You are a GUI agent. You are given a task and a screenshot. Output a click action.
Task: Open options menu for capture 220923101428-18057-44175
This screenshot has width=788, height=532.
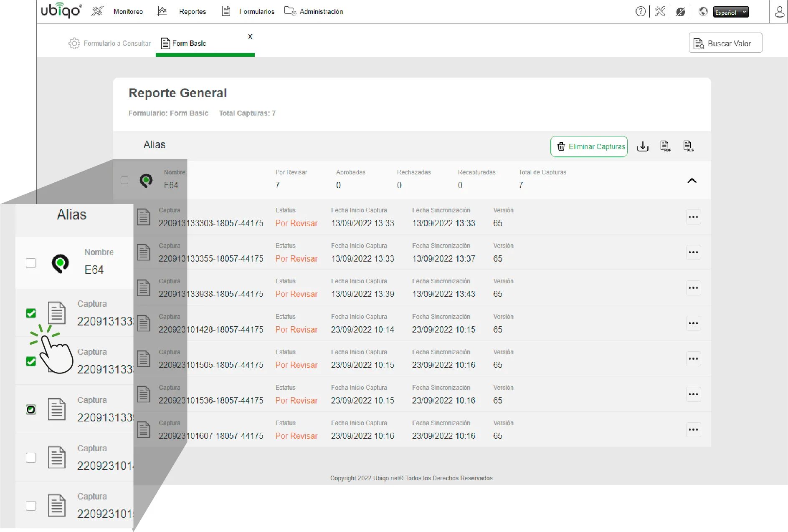[694, 323]
